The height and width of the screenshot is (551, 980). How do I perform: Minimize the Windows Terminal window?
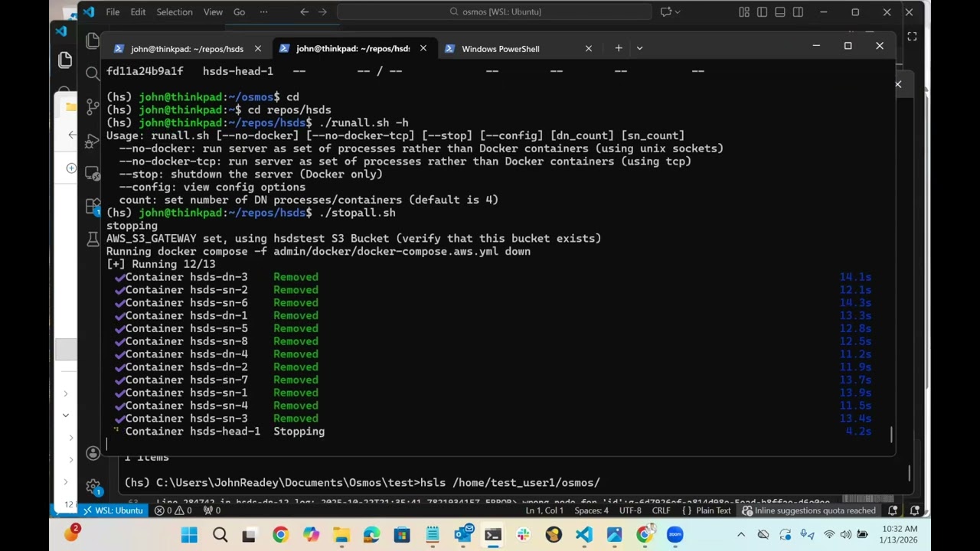[816, 46]
